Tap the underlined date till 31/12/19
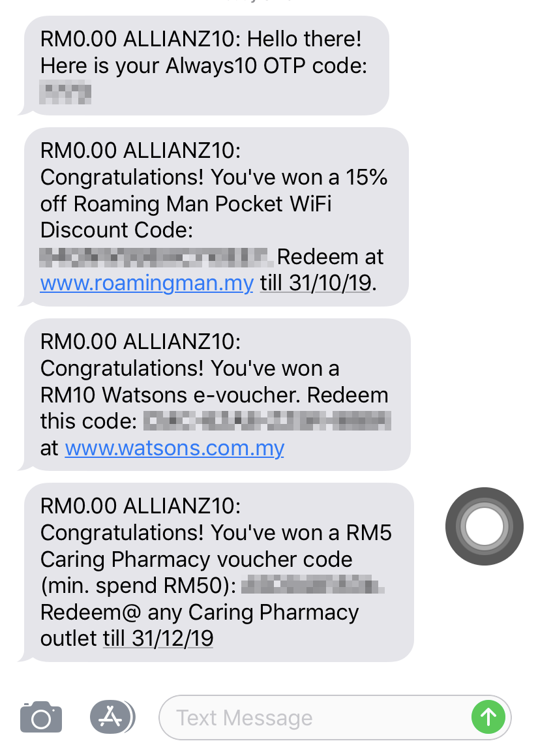This screenshot has width=538, height=756. pyautogui.click(x=158, y=639)
